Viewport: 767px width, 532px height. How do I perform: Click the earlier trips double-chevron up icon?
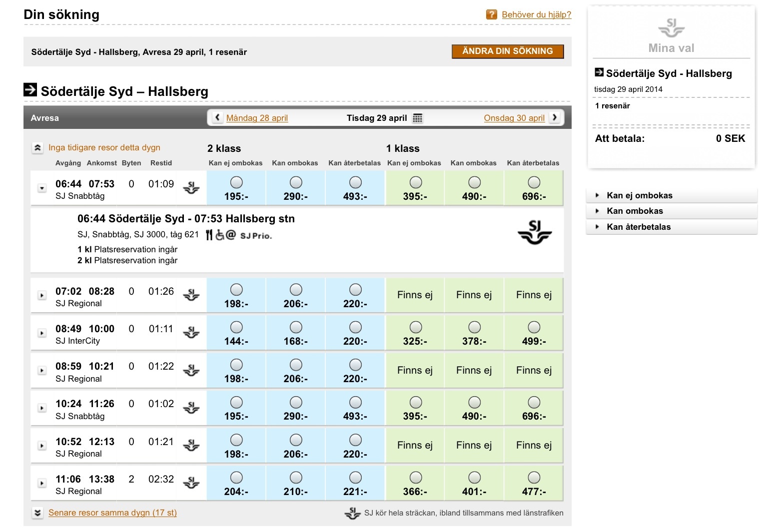(37, 148)
